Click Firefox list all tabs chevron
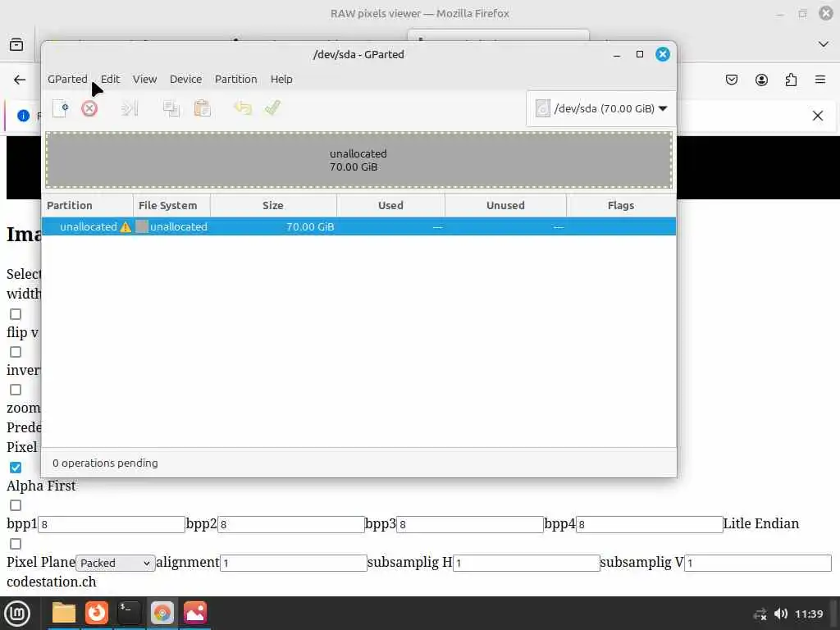The width and height of the screenshot is (840, 630). [x=824, y=44]
